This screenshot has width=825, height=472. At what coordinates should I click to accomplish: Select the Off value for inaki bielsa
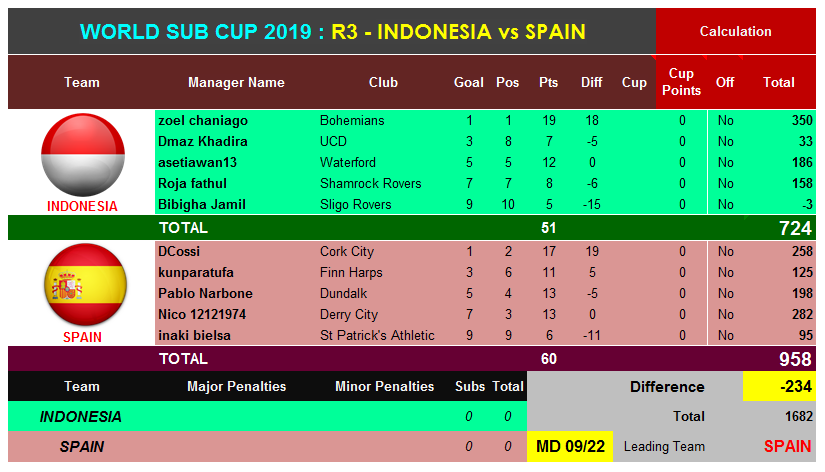click(x=726, y=336)
